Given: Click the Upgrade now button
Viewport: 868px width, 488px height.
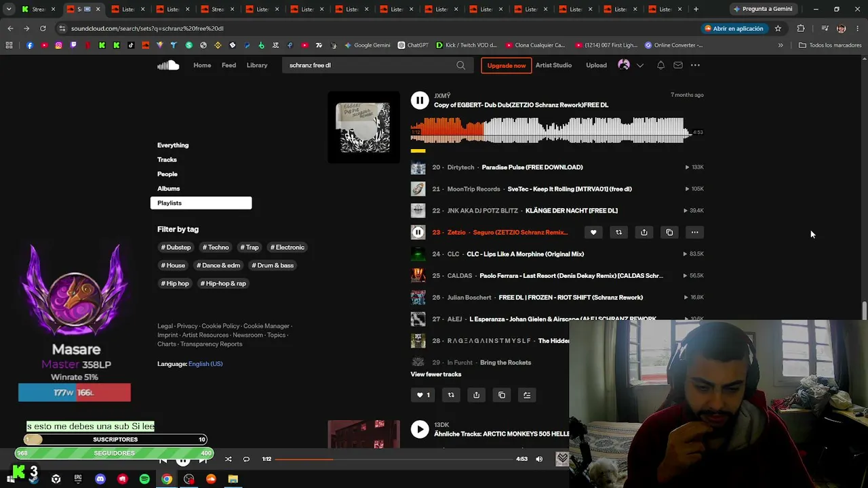Looking at the screenshot, I should [507, 65].
